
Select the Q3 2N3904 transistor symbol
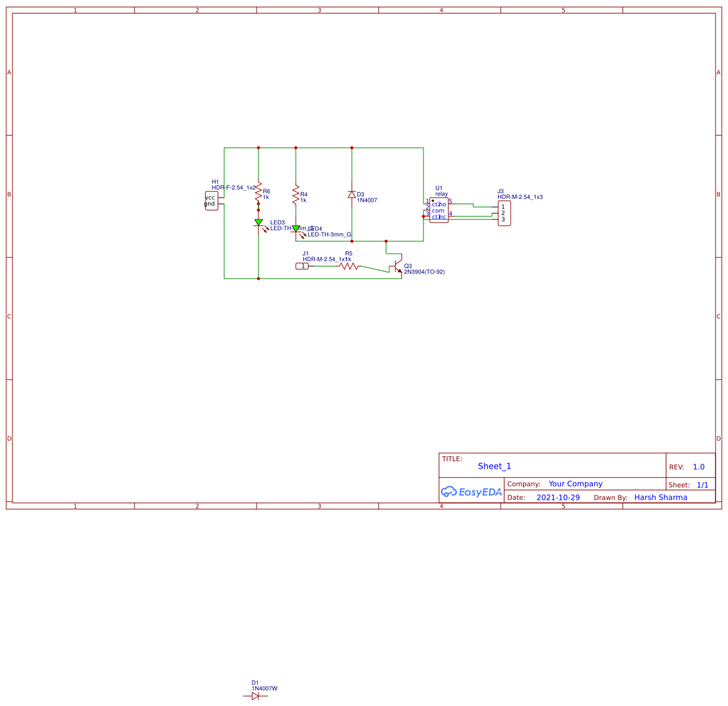coord(397,266)
